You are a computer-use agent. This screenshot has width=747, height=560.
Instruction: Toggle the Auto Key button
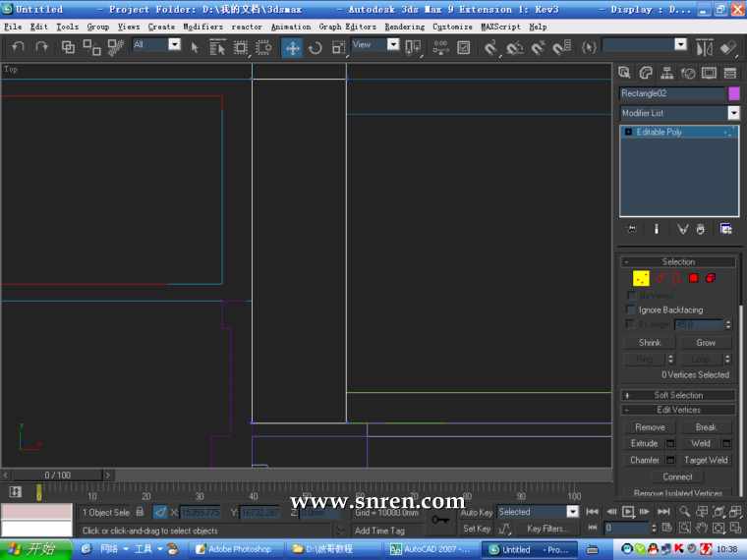point(476,513)
